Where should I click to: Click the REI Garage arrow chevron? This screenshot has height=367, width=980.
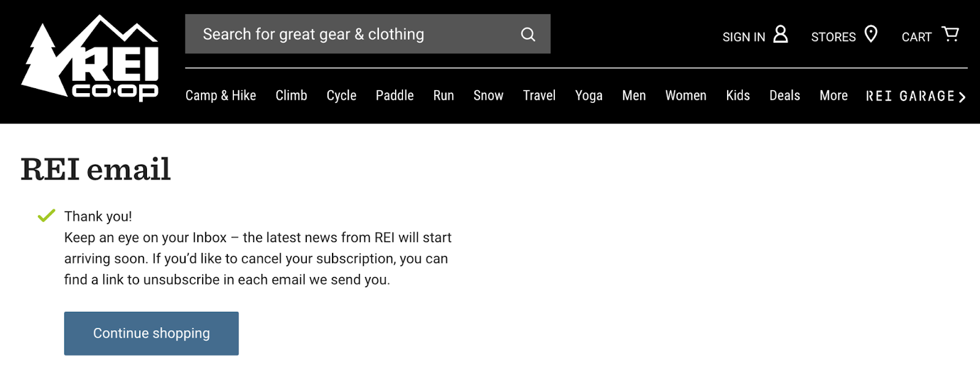963,96
